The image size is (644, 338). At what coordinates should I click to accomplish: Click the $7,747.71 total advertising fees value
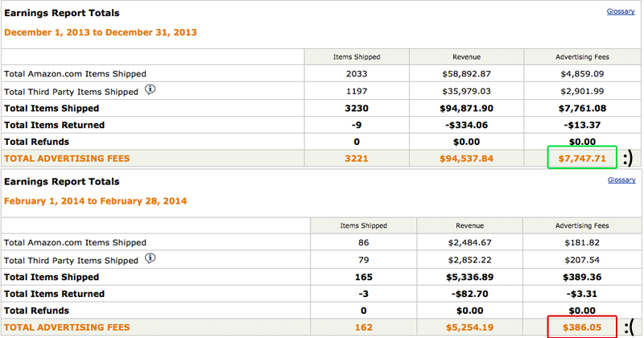pos(582,159)
